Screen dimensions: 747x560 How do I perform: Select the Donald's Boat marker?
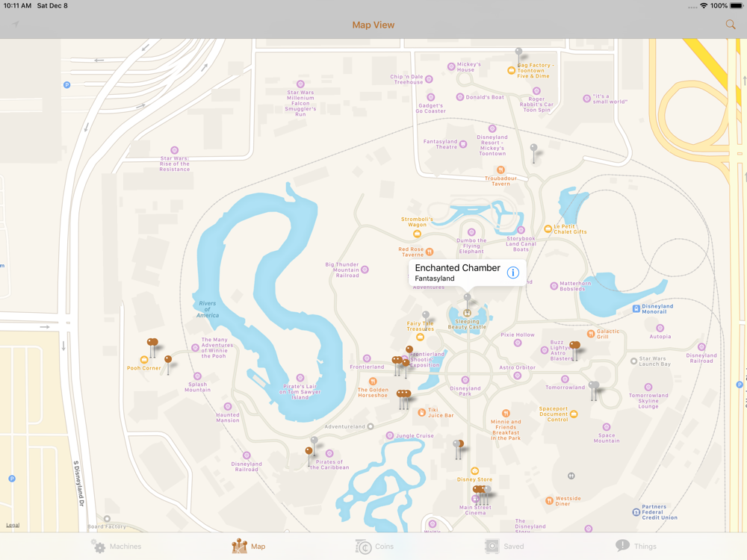(x=459, y=97)
